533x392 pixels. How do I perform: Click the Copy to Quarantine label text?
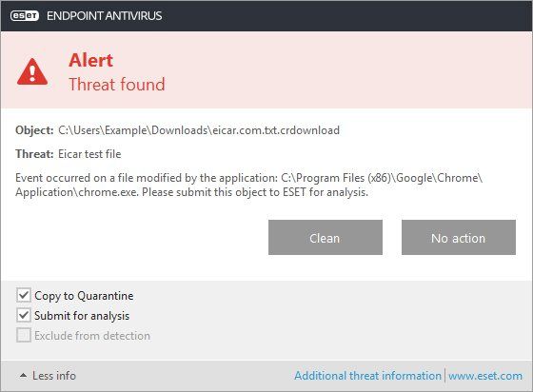tap(84, 296)
